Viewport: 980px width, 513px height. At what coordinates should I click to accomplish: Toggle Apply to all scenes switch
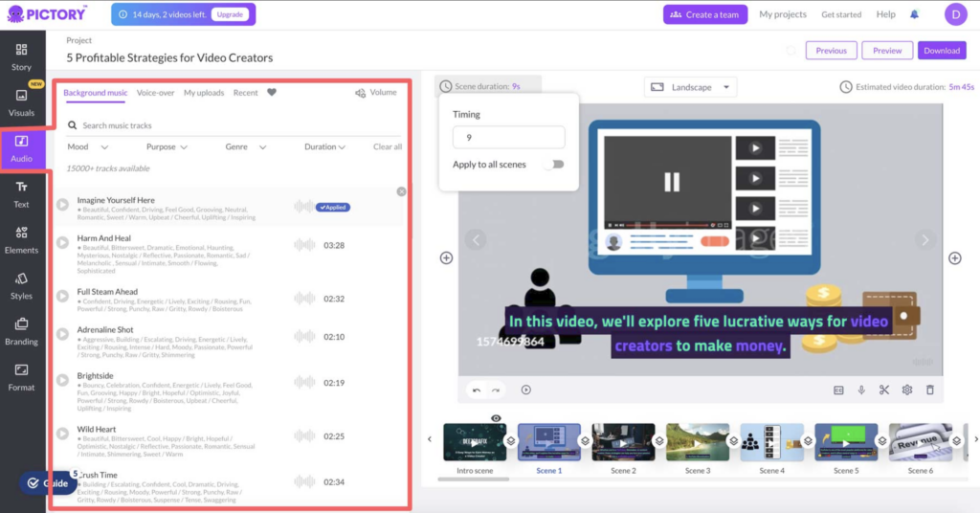554,165
